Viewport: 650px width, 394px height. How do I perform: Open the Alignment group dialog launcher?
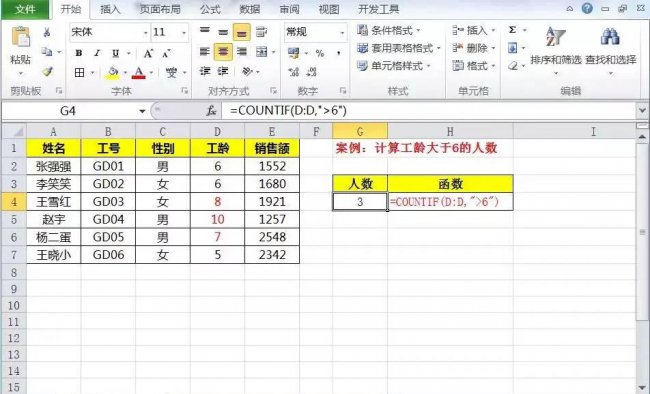tap(273, 90)
